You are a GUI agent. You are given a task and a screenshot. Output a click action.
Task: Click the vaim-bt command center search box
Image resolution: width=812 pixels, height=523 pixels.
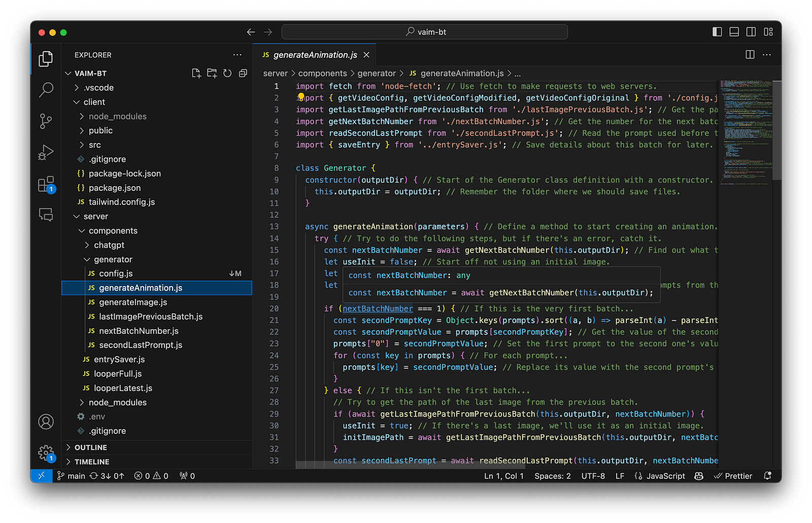click(x=425, y=32)
